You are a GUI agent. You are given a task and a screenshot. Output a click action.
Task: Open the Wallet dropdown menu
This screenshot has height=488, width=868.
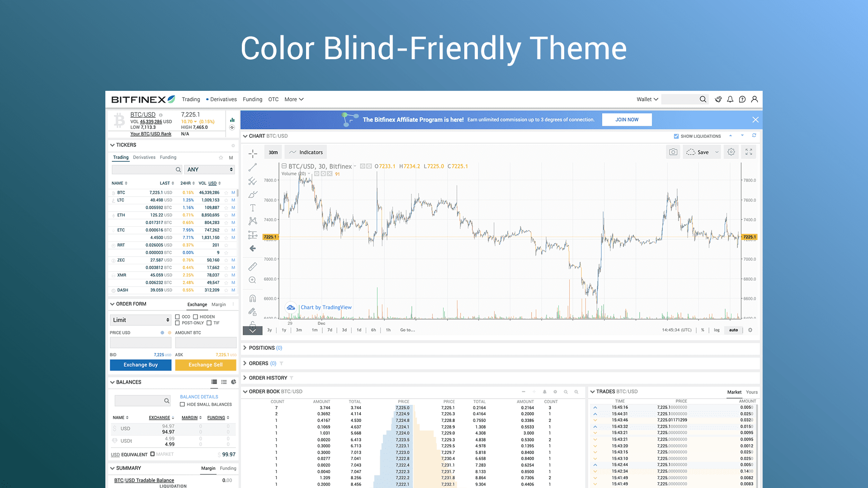[647, 99]
